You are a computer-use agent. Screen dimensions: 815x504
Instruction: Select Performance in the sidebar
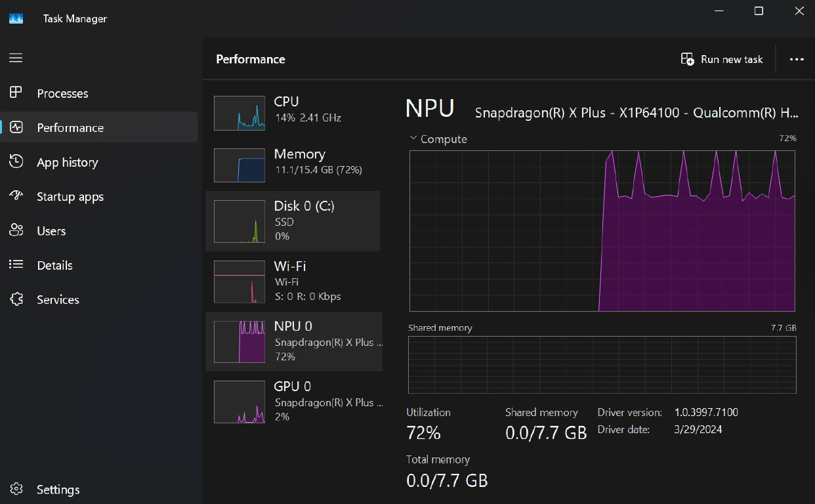(x=98, y=127)
